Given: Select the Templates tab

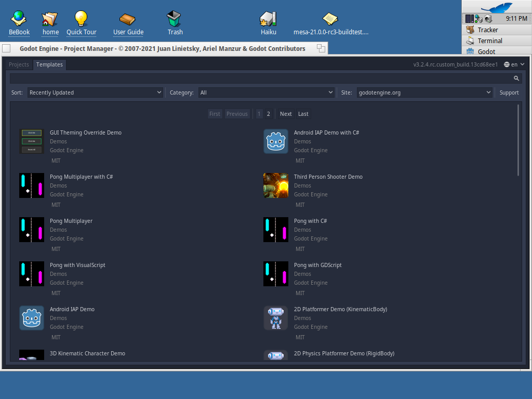Looking at the screenshot, I should coord(49,64).
